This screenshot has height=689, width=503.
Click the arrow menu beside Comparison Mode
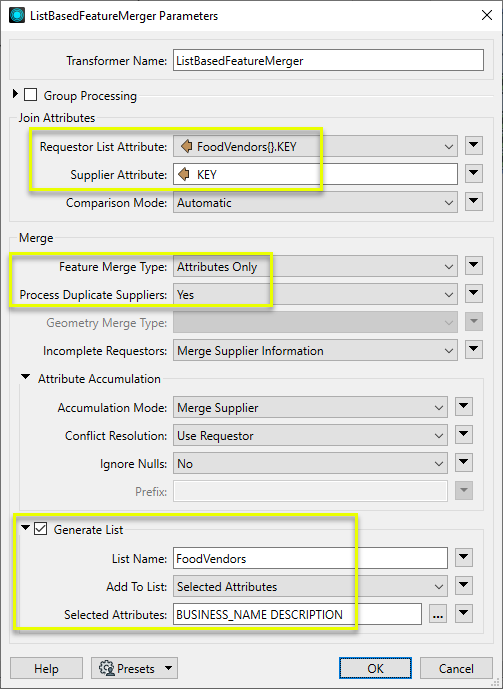pyautogui.click(x=474, y=202)
